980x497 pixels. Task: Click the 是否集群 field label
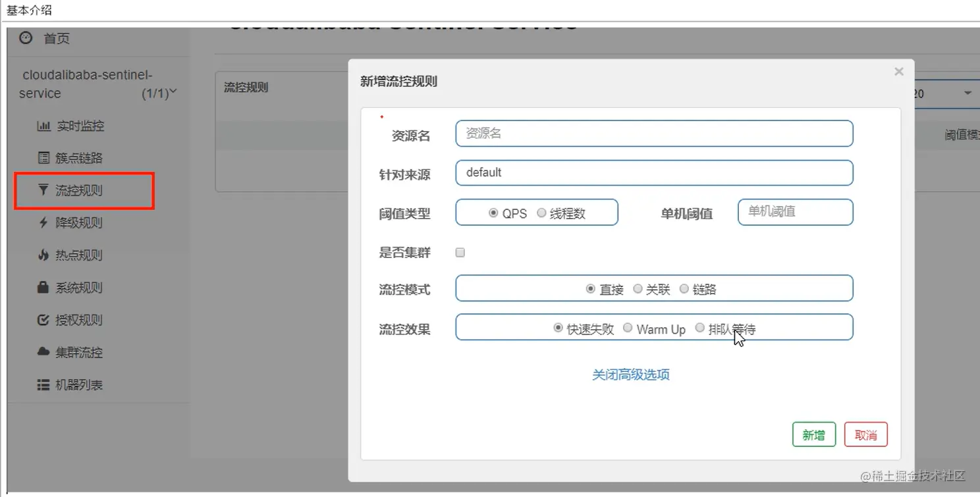(404, 252)
